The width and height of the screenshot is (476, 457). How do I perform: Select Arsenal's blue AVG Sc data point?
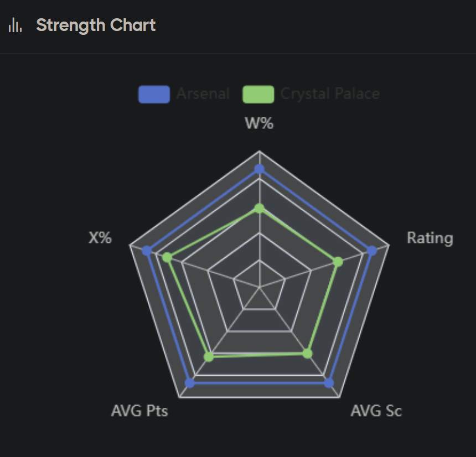(329, 383)
